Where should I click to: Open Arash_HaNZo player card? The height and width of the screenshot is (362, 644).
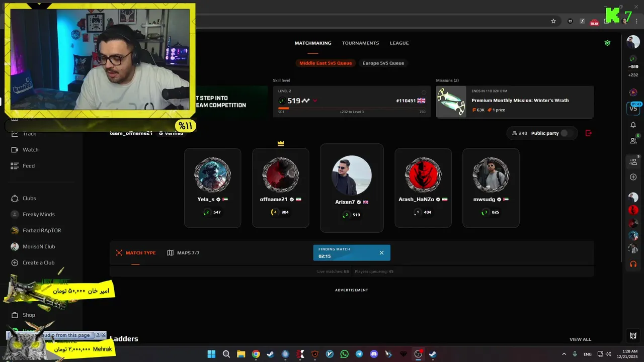pos(423,188)
